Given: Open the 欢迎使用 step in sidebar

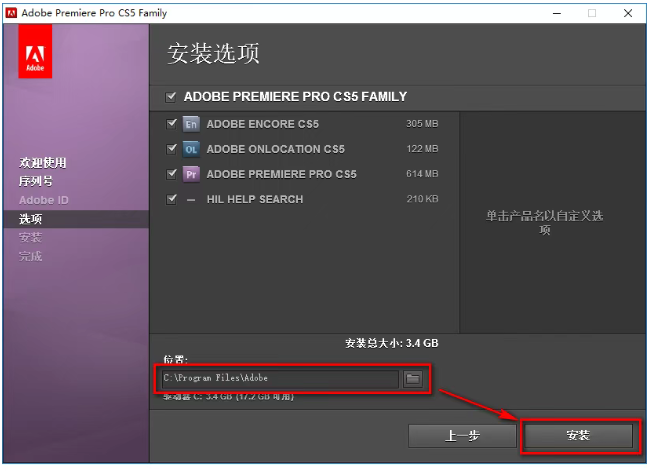Looking at the screenshot, I should click(x=42, y=162).
